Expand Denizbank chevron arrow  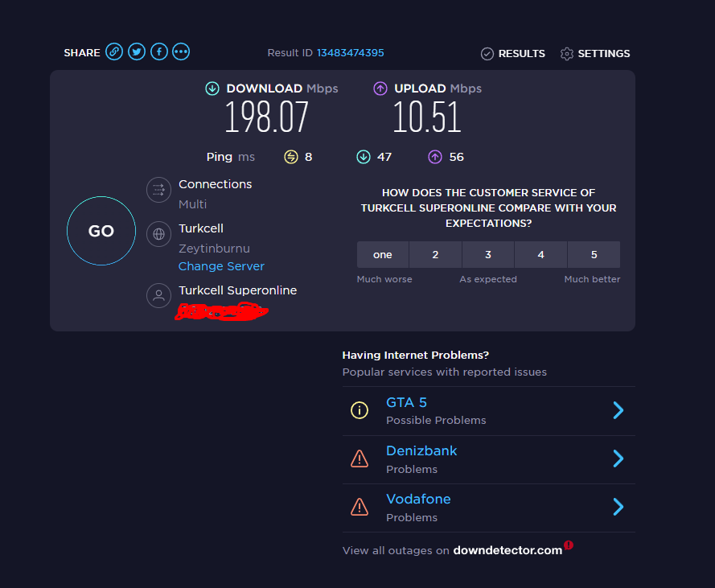point(618,459)
